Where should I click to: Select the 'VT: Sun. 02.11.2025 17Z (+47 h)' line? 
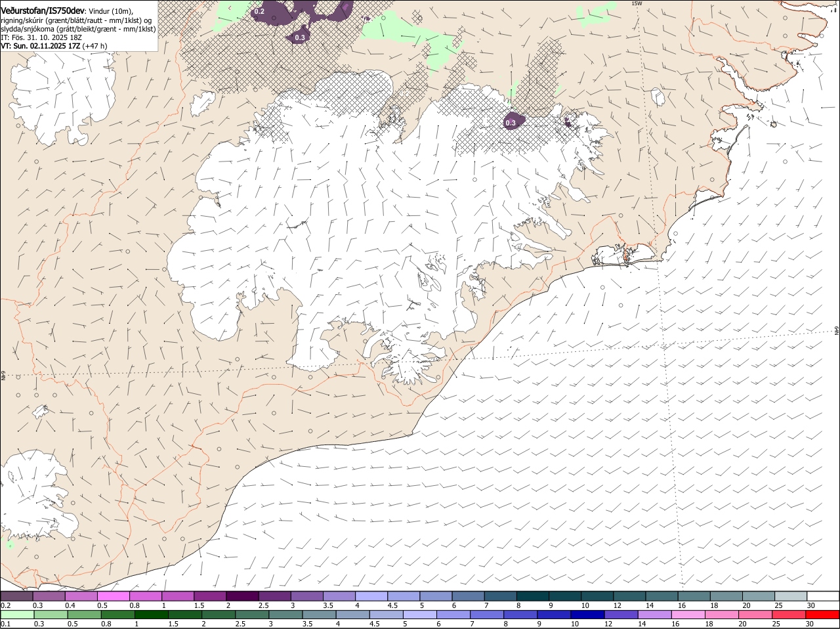54,46
